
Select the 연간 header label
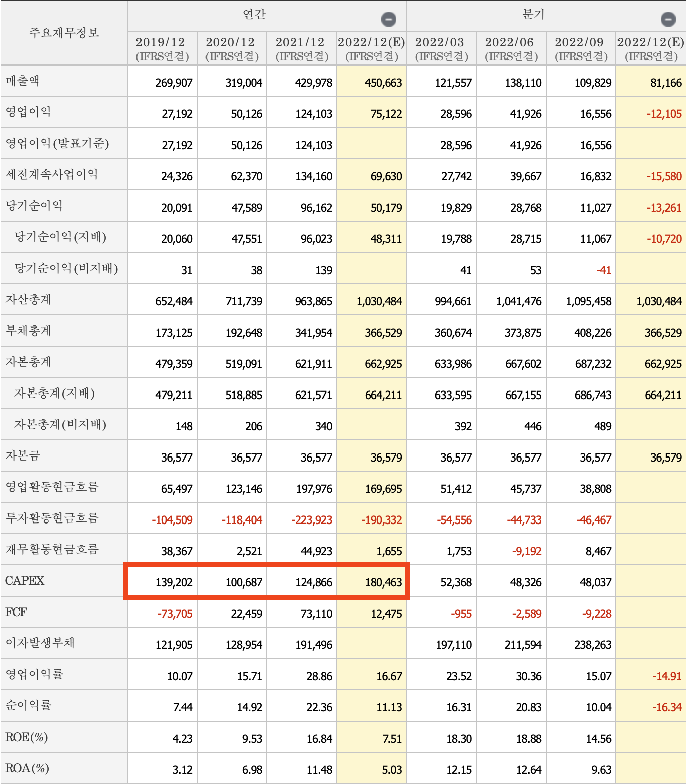pos(254,14)
